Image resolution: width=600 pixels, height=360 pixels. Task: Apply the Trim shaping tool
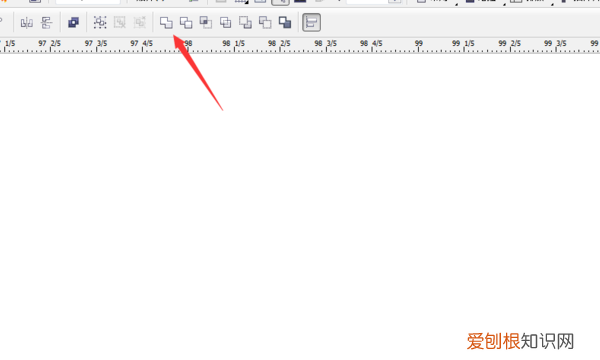coord(186,23)
